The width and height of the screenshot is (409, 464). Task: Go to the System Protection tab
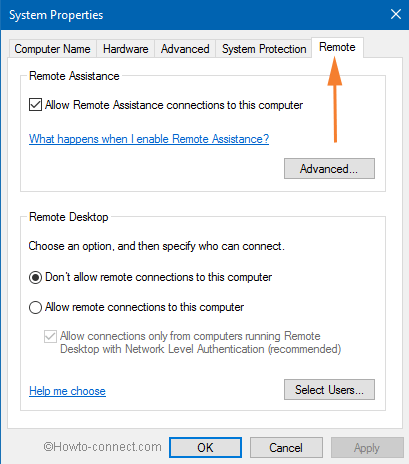tap(264, 49)
